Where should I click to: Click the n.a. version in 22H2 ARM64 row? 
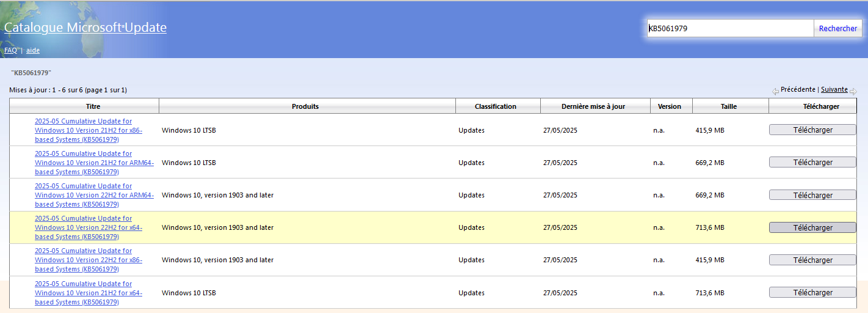click(659, 195)
